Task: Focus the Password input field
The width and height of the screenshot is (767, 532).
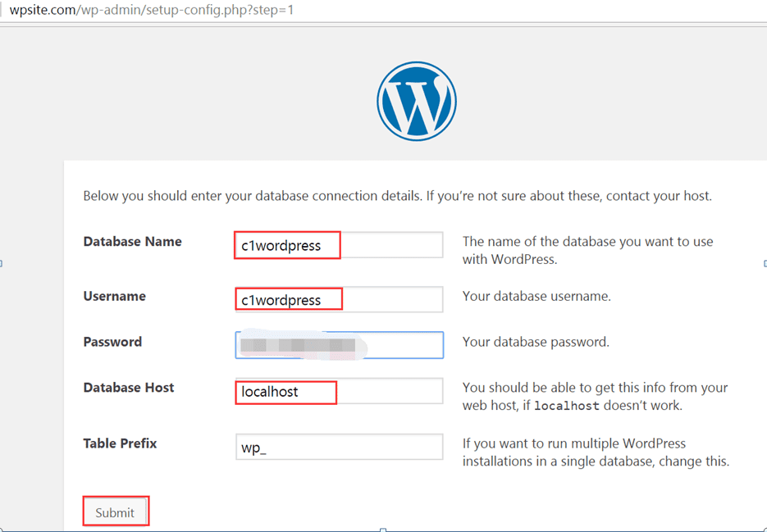Action: 339,345
